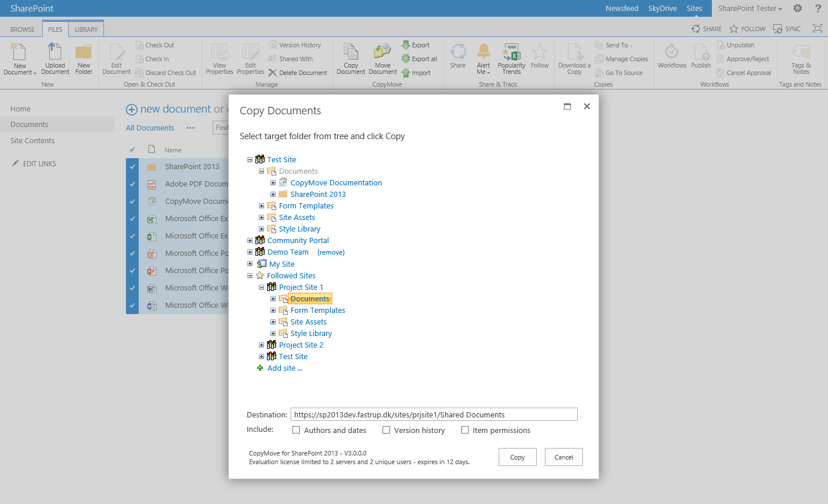The image size is (828, 504).
Task: Click the (remove) link beside Demo Team
Action: coord(331,252)
